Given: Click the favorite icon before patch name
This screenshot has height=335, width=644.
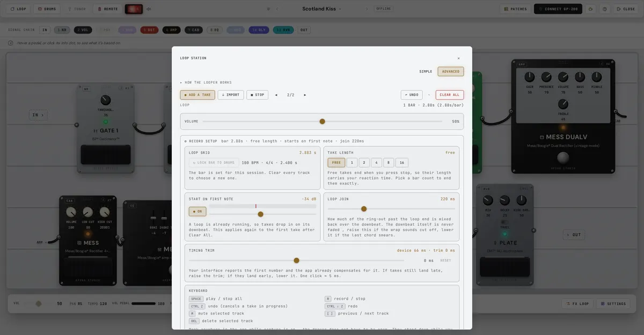Looking at the screenshot, I should pos(268,9).
